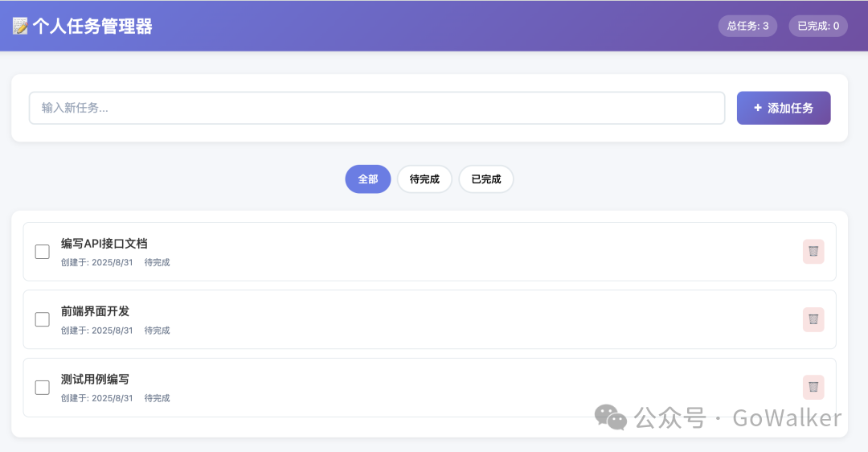Viewport: 868px width, 452px height.
Task: Click creation date under 测试用例编写
Action: click(x=97, y=398)
